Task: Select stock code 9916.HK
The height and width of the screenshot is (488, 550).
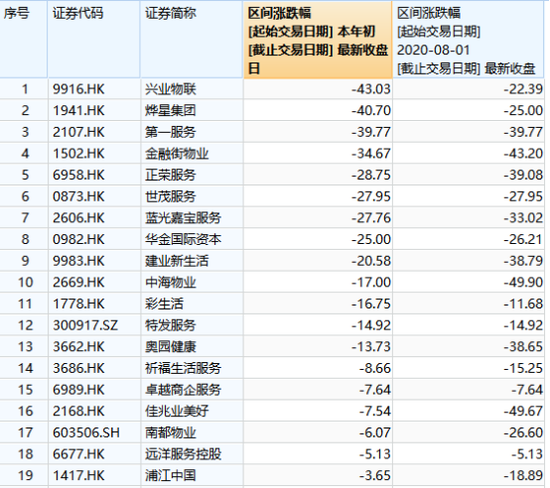Action: click(79, 89)
